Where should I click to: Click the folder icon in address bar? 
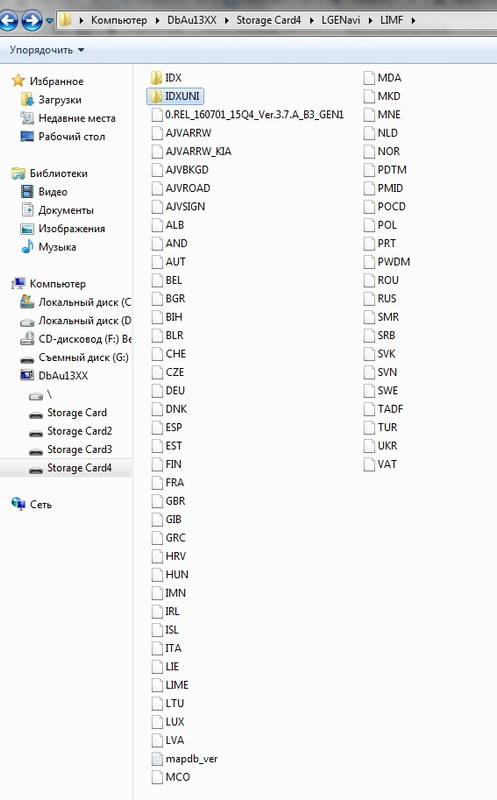tap(65, 20)
